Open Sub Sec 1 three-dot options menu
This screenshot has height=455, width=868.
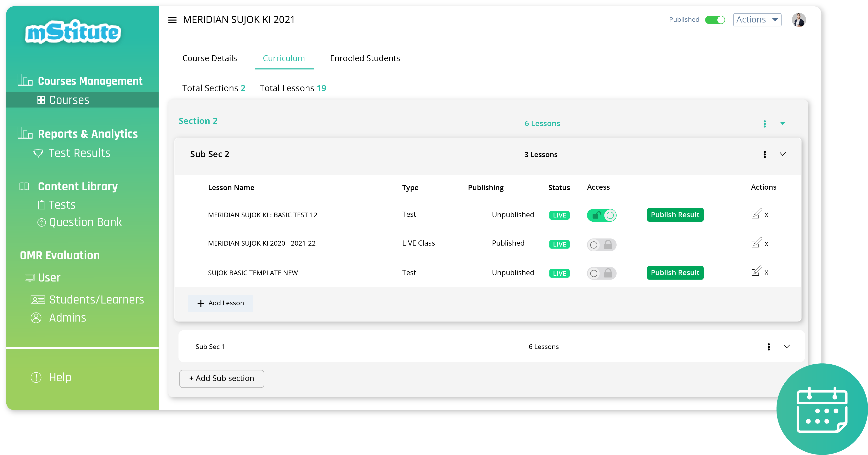click(768, 347)
